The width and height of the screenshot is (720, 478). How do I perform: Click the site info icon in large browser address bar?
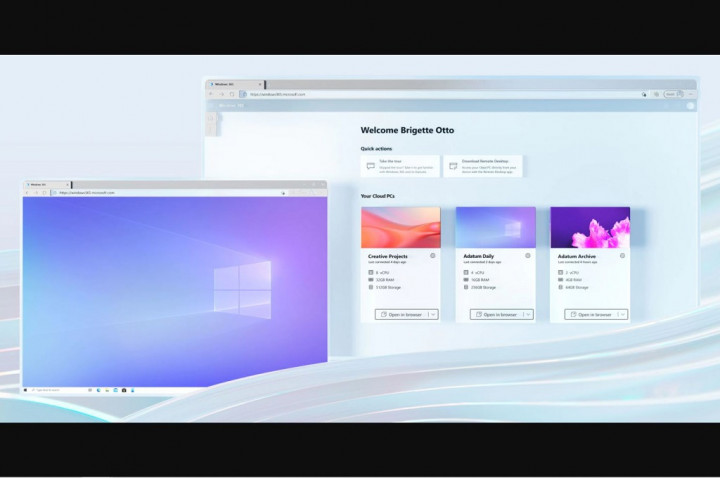click(243, 94)
